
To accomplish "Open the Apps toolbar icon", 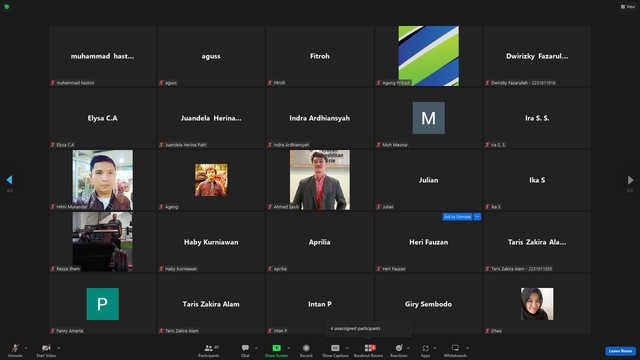I will (x=425, y=350).
